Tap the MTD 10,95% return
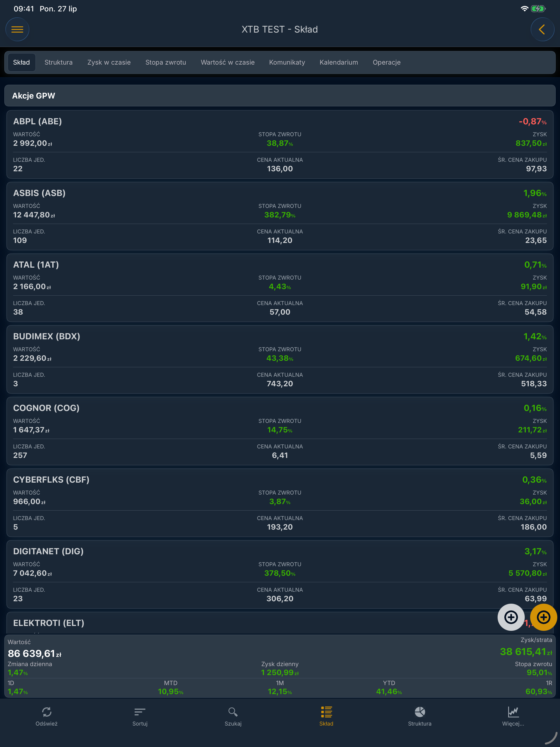560x747 pixels. [171, 691]
